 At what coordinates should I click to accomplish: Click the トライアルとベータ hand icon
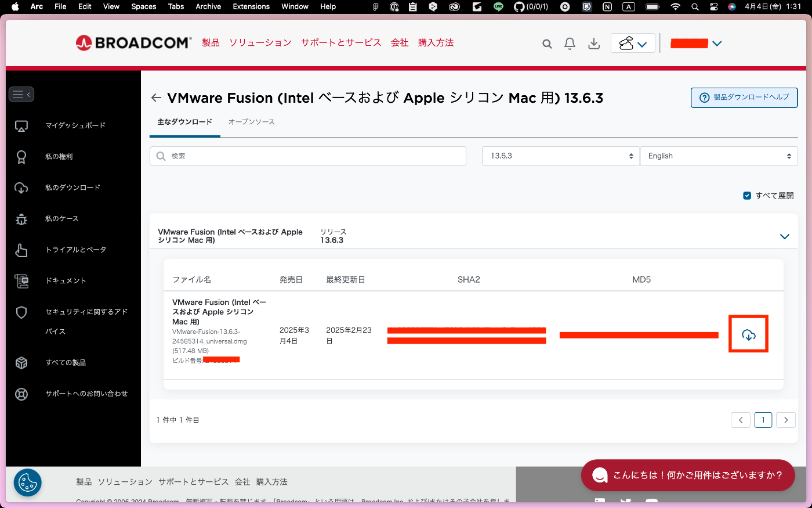pos(21,250)
